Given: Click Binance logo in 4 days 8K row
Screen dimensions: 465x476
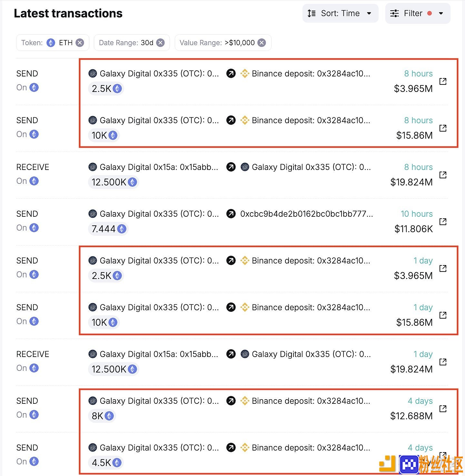Looking at the screenshot, I should (x=245, y=401).
